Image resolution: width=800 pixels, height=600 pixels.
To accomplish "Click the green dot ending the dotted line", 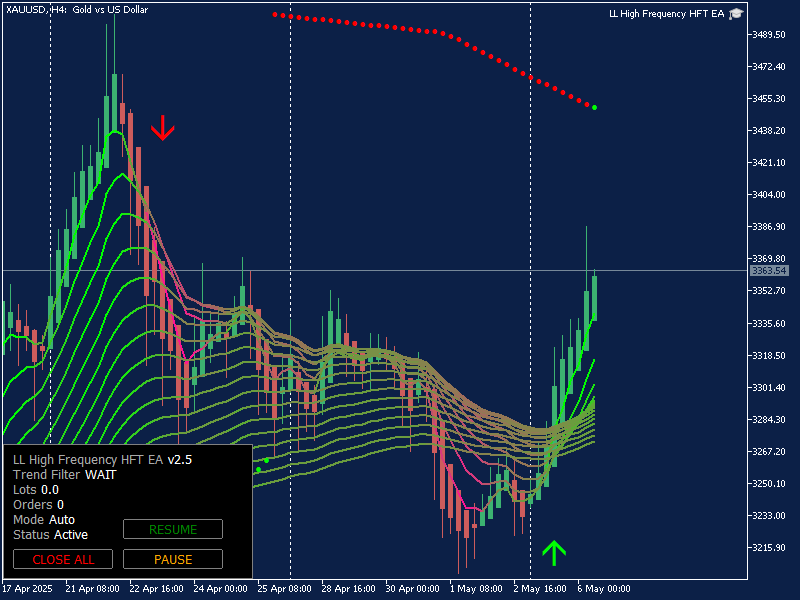I will tap(594, 108).
